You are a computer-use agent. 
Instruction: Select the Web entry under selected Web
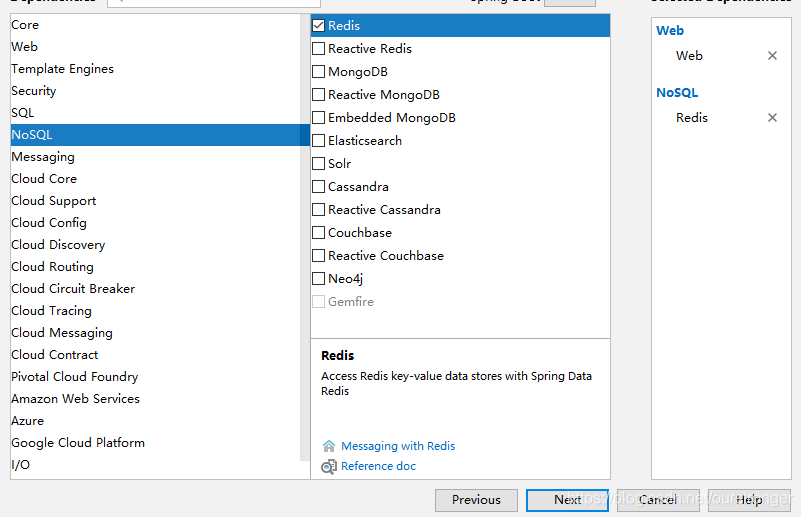coord(689,56)
